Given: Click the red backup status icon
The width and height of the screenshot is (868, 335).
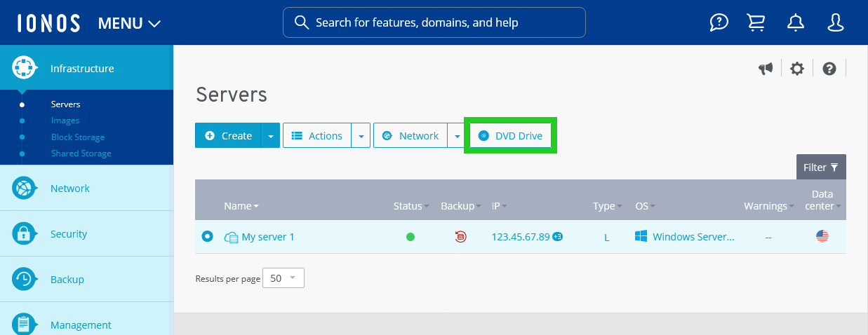Looking at the screenshot, I should [460, 237].
